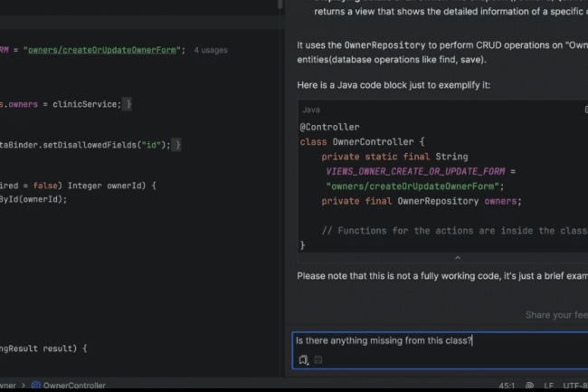Change the LF line separator setting
The image size is (588, 392).
pyautogui.click(x=548, y=386)
